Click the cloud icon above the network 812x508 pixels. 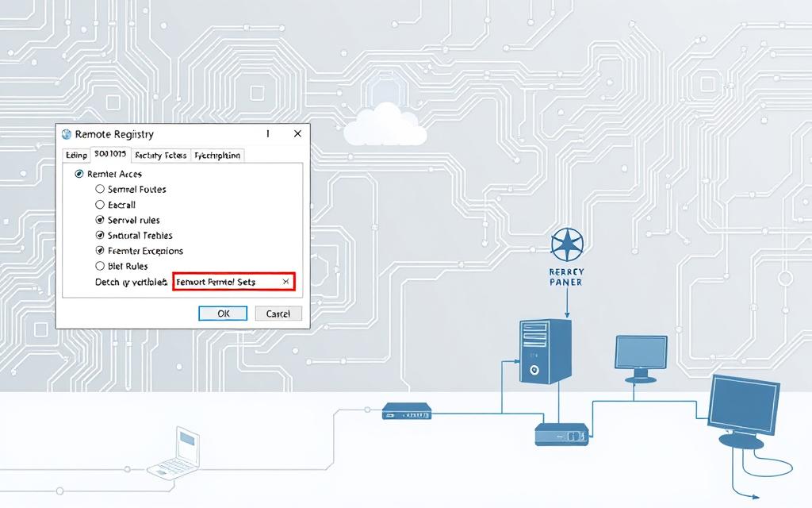pyautogui.click(x=380, y=125)
